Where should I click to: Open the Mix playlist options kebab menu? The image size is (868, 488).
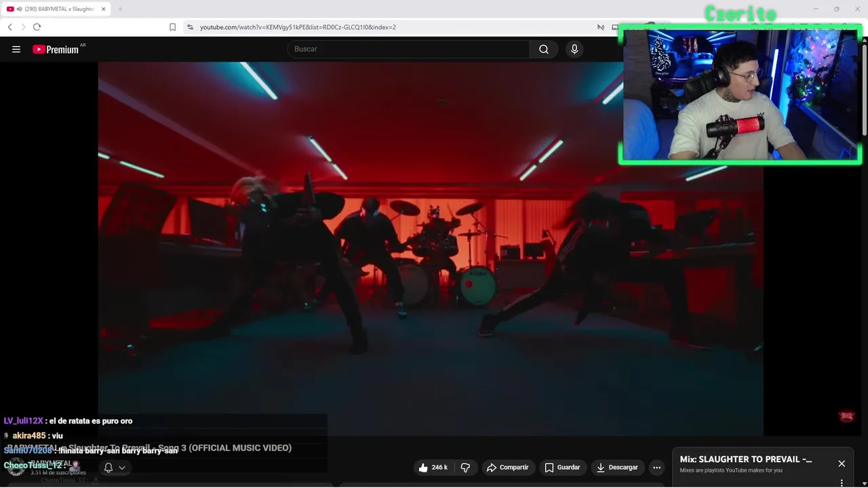pos(842,483)
